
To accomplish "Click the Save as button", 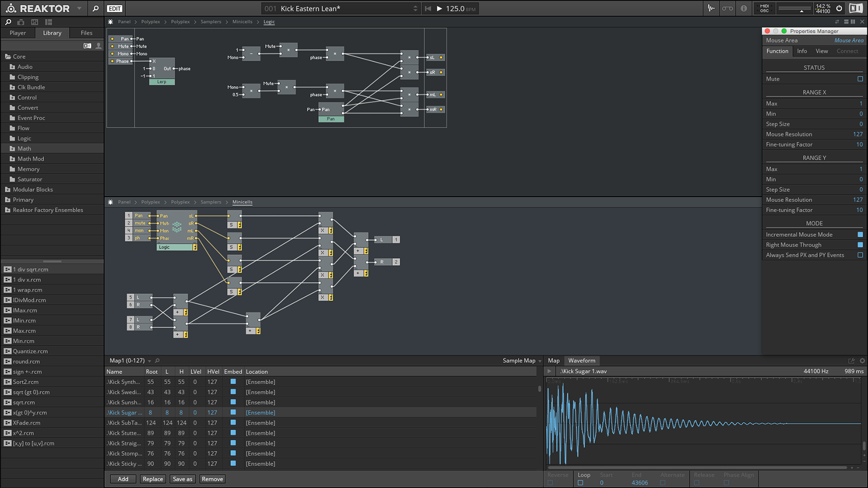I will point(182,479).
